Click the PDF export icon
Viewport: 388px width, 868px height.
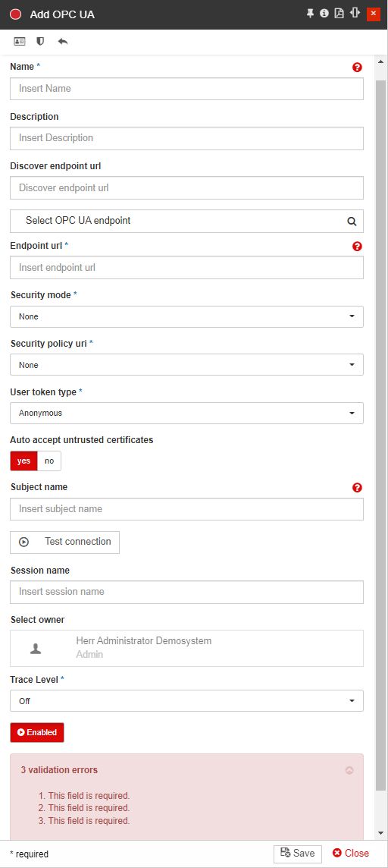pyautogui.click(x=339, y=14)
